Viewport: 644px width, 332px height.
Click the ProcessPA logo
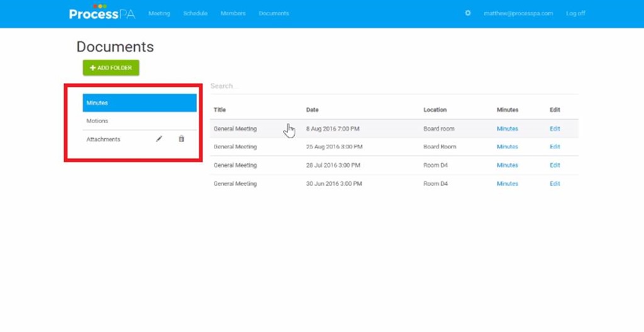(x=102, y=13)
